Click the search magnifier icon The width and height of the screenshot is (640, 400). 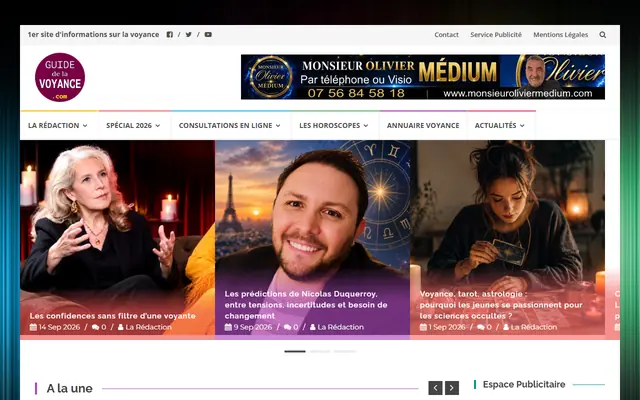click(x=602, y=35)
